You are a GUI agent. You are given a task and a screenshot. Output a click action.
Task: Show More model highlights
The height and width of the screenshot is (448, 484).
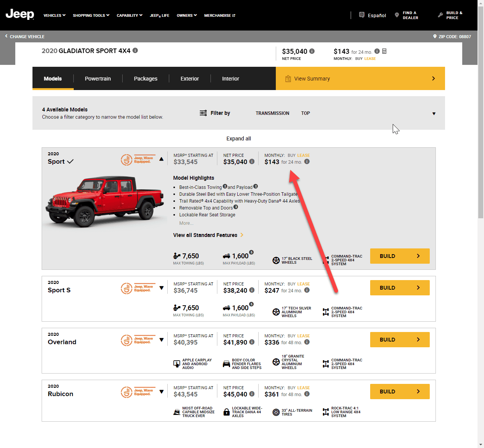[x=186, y=223]
